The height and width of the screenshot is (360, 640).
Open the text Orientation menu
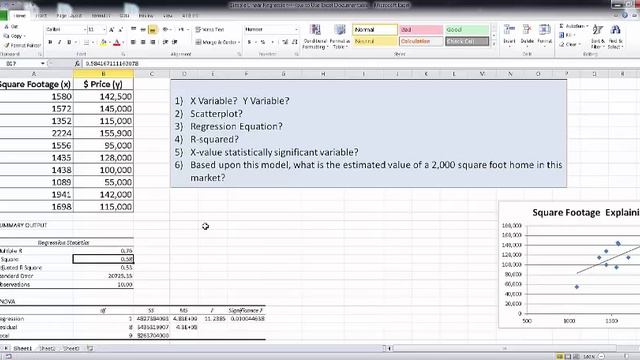click(x=166, y=29)
